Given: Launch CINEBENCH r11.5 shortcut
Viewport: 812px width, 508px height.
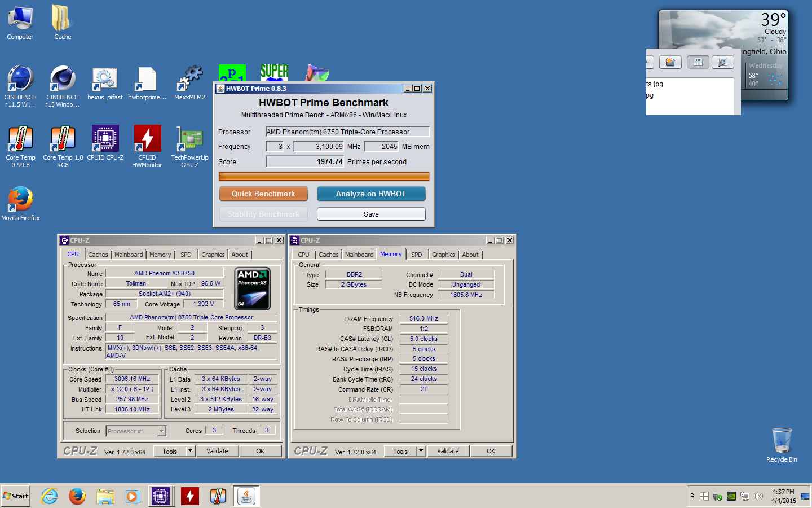Looking at the screenshot, I should pos(20,86).
